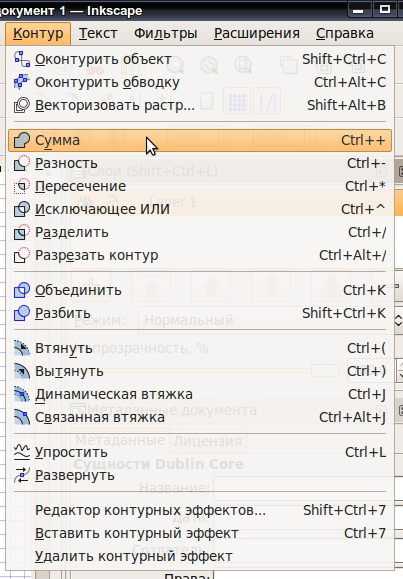The width and height of the screenshot is (403, 579).
Task: Click the Упростить simplify icon
Action: [21, 452]
